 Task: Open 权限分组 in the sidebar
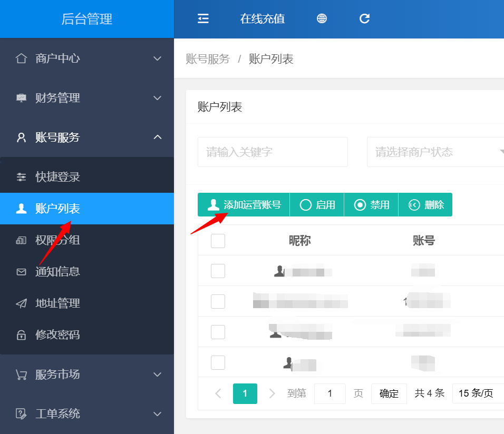coord(58,240)
